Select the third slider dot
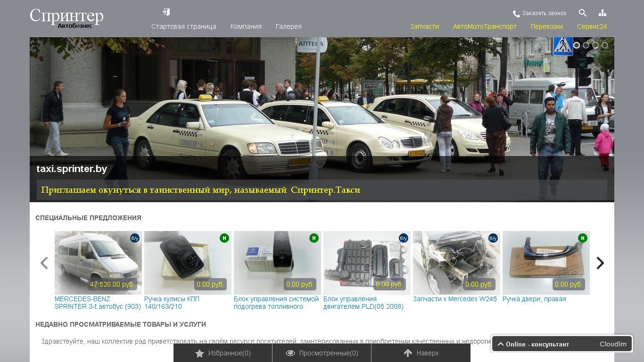The width and height of the screenshot is (644, 362). pyautogui.click(x=595, y=45)
